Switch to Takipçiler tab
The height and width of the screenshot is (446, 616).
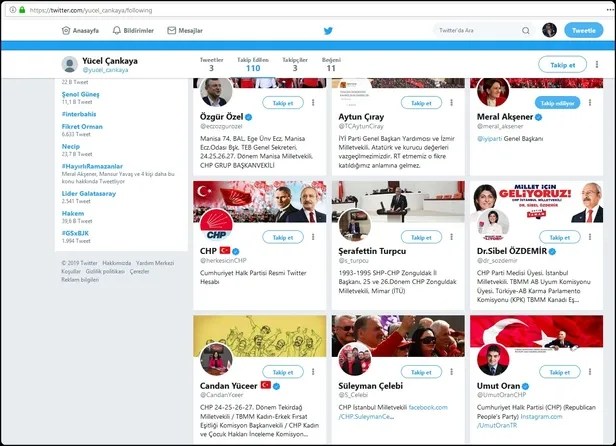point(295,64)
